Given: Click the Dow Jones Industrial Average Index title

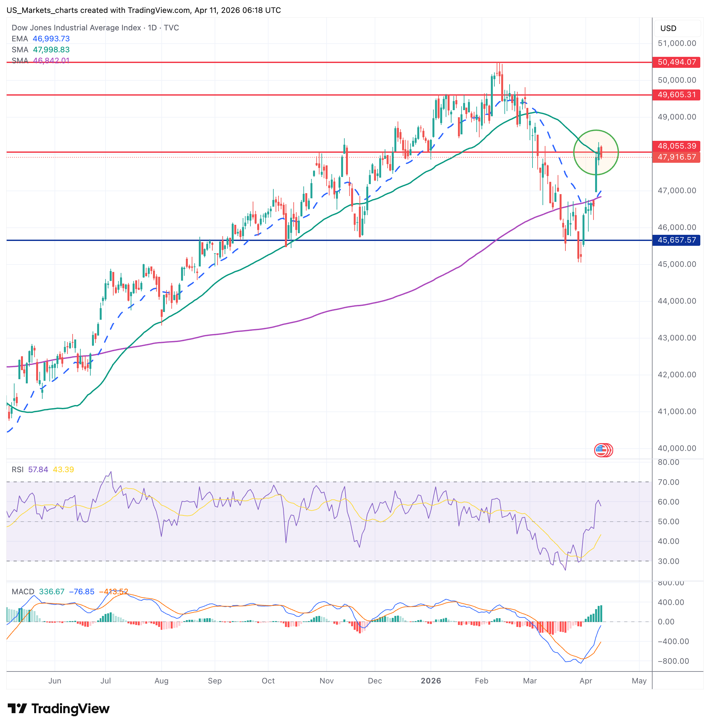Looking at the screenshot, I should 76,27.
